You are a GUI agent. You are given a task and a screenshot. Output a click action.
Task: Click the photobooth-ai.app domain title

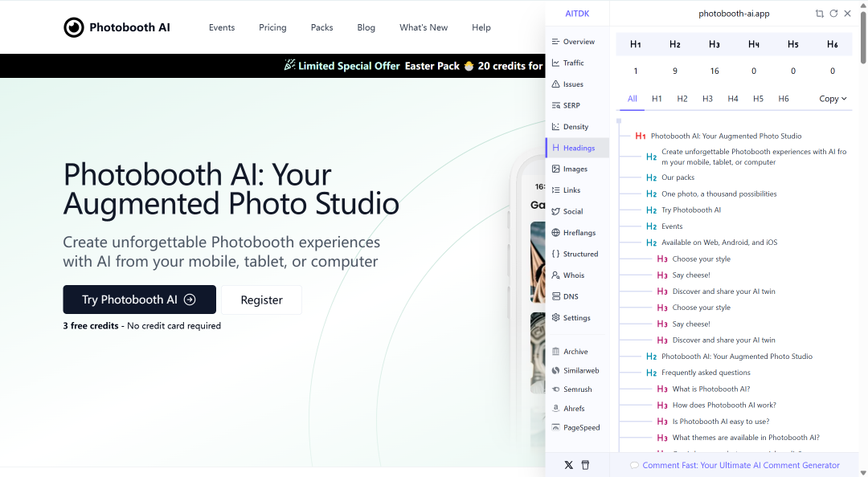click(x=734, y=14)
